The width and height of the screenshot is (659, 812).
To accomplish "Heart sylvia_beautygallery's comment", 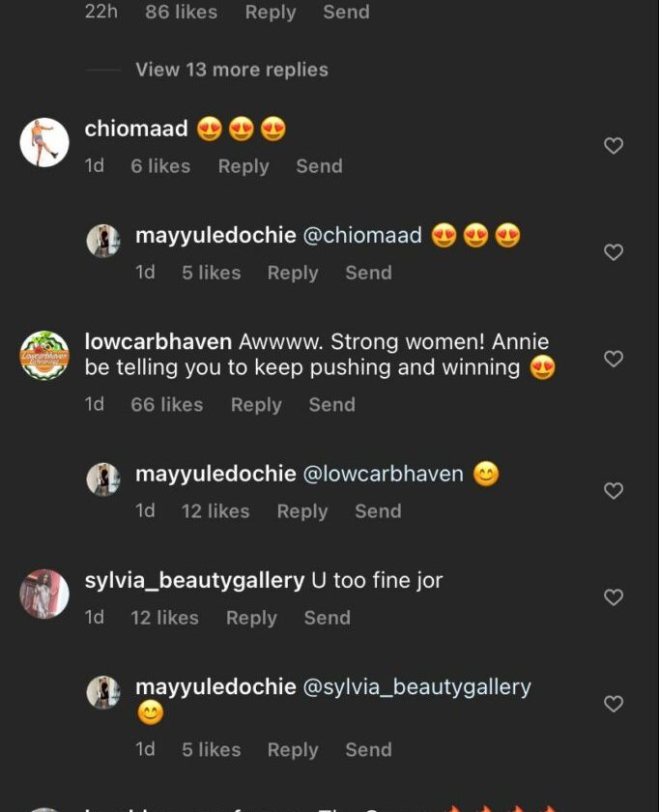I will [613, 597].
